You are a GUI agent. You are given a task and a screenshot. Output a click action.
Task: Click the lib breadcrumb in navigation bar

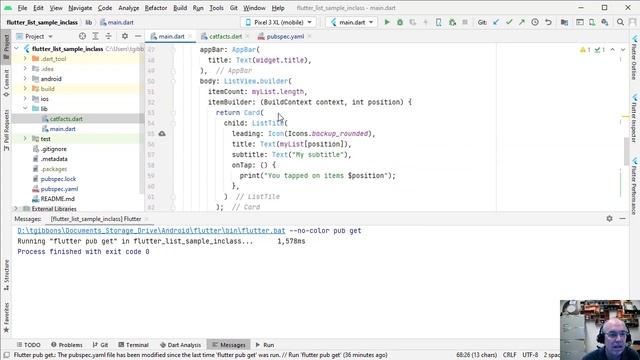click(x=89, y=22)
